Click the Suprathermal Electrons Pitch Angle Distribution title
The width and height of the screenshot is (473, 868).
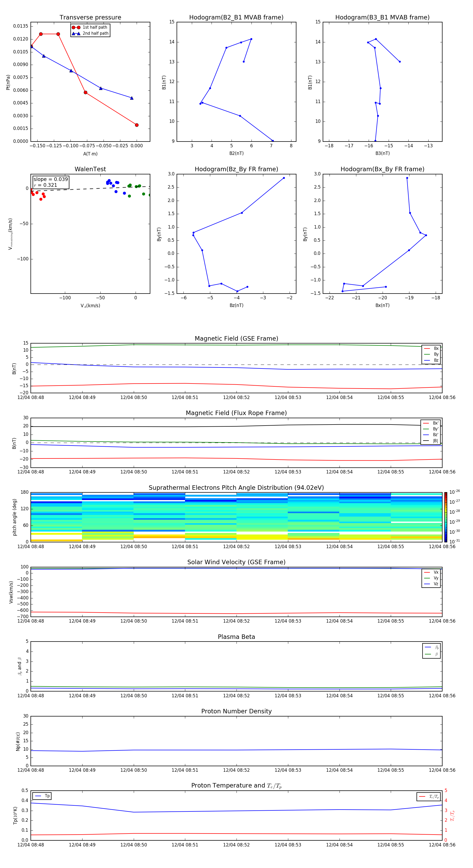(236, 488)
